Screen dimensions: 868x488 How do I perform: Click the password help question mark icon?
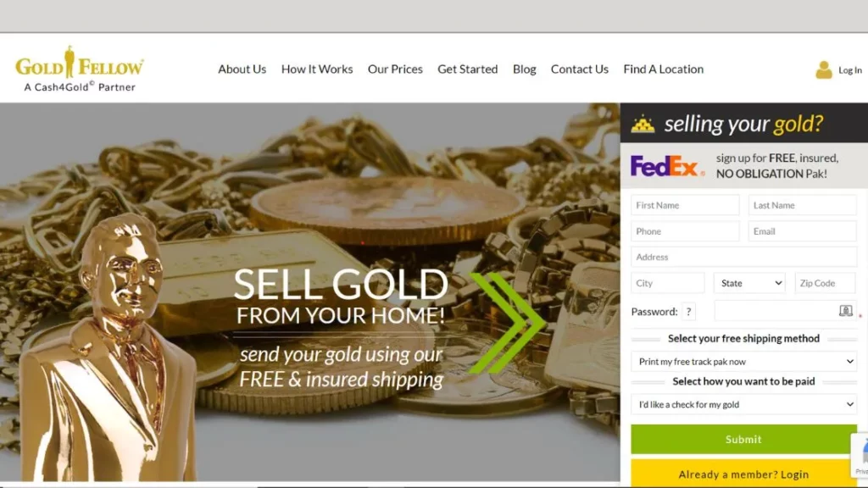click(x=688, y=312)
